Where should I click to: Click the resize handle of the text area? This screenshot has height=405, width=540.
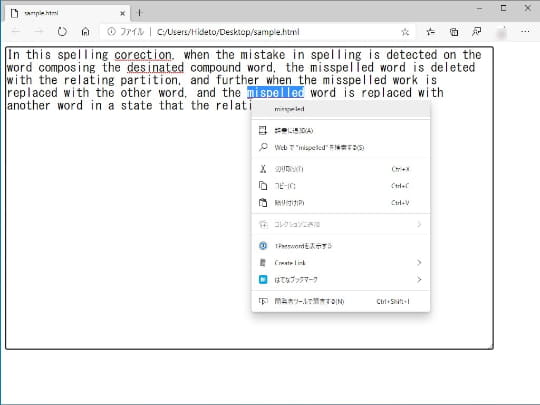491,346
